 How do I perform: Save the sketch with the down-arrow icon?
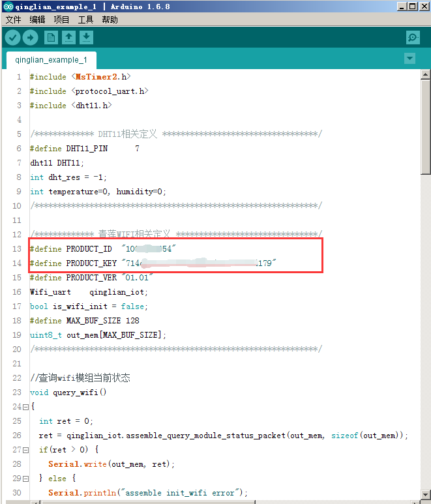click(x=86, y=38)
